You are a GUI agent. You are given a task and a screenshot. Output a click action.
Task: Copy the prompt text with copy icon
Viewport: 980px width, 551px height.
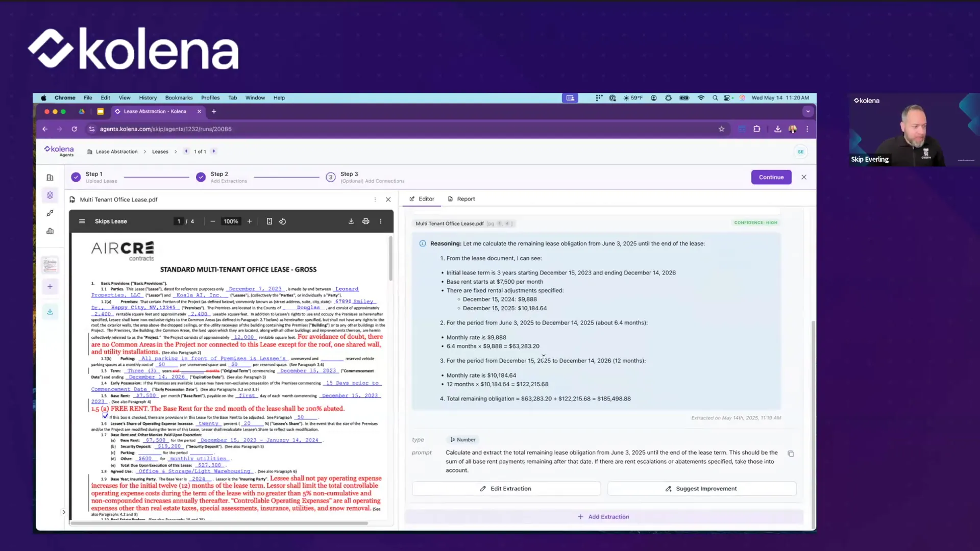(x=791, y=454)
